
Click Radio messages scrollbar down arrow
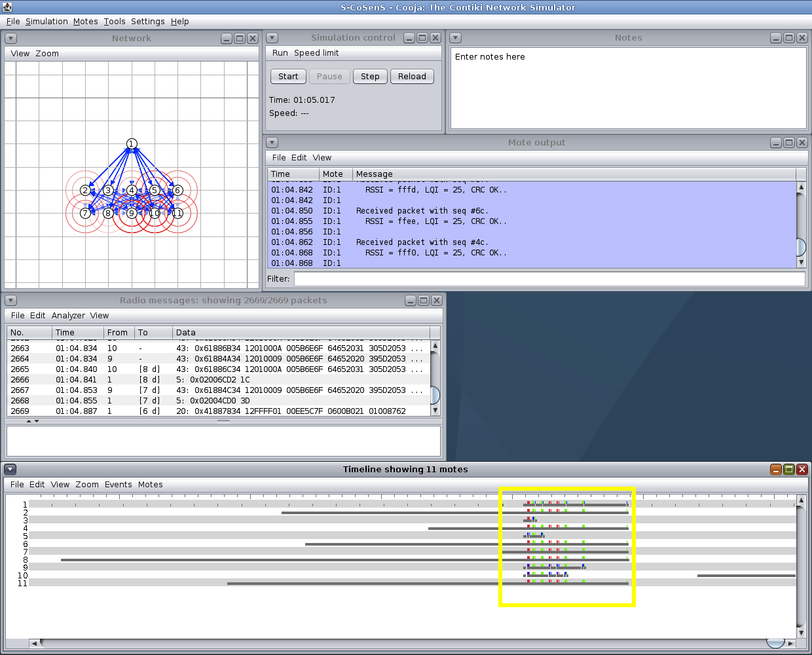[x=435, y=411]
